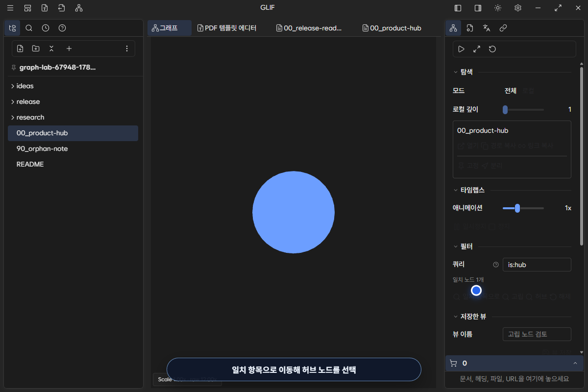
Task: Collapse the cart panel chevron
Action: (575, 363)
